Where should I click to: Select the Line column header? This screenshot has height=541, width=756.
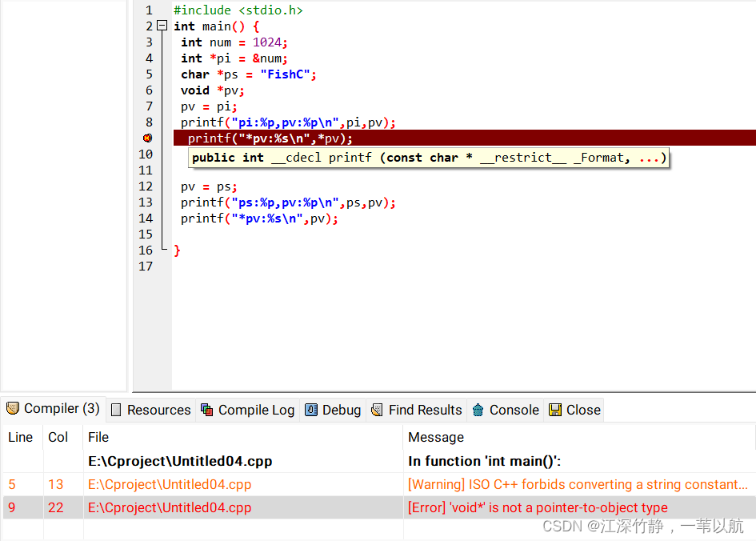(21, 437)
